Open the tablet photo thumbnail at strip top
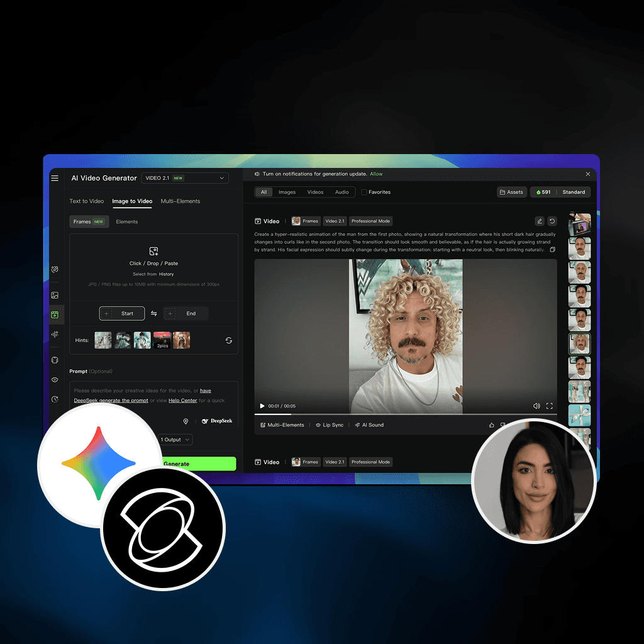The height and width of the screenshot is (644, 644). (579, 225)
